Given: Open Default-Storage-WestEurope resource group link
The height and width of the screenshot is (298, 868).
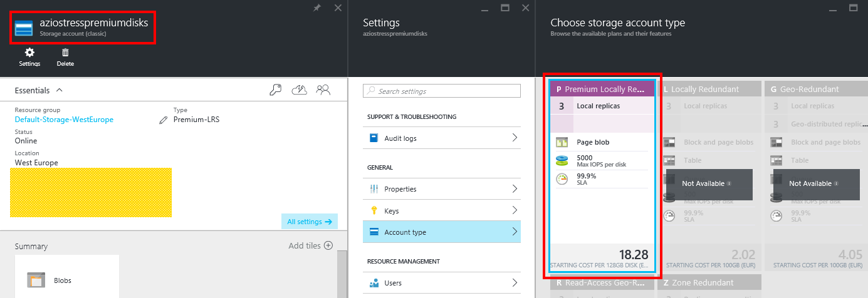Looking at the screenshot, I should click(64, 120).
